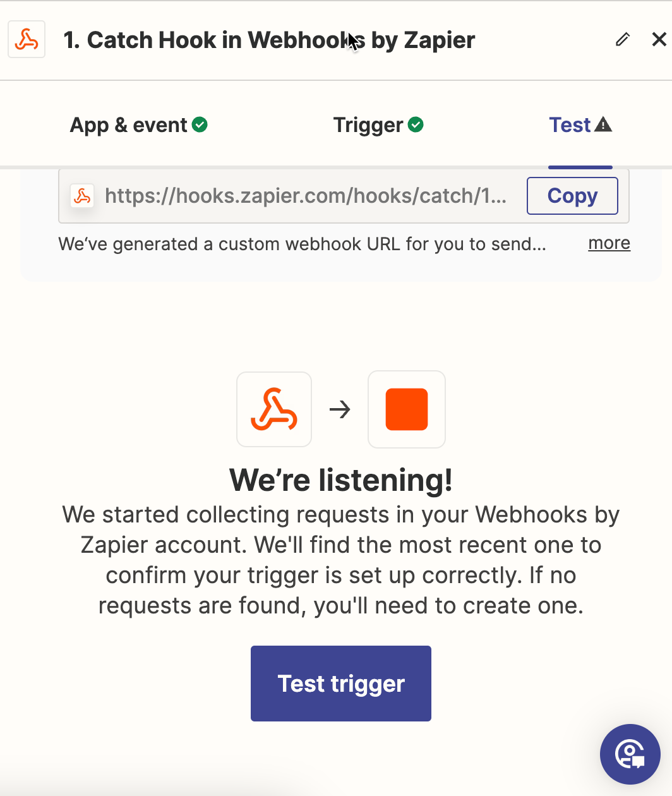
Task: Click the small webhook icon in the URL field
Action: coord(82,196)
